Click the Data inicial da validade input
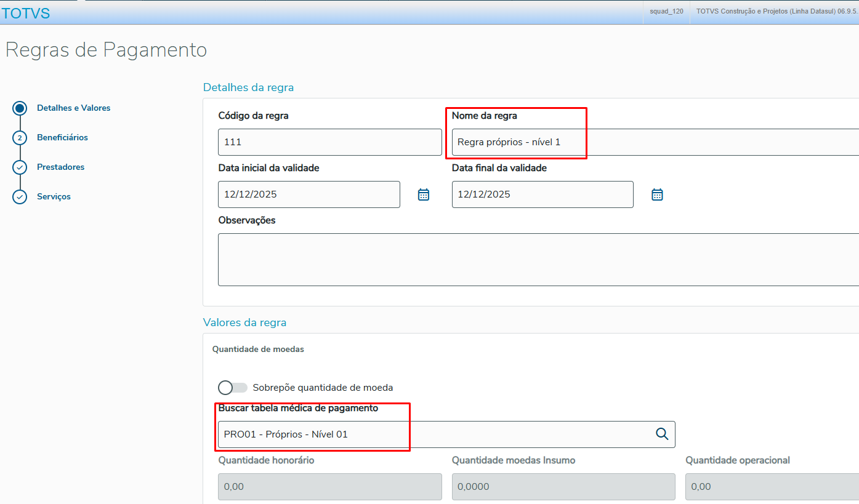The image size is (859, 504). click(x=309, y=194)
